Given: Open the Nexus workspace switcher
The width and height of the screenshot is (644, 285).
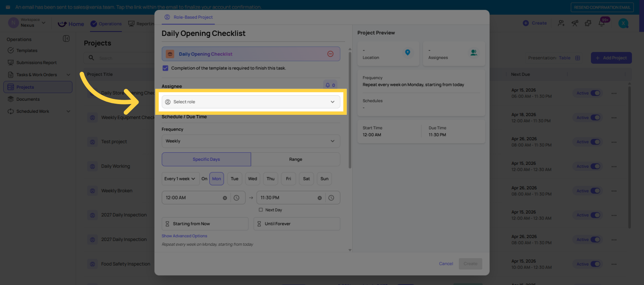Looking at the screenshot, I should [28, 23].
